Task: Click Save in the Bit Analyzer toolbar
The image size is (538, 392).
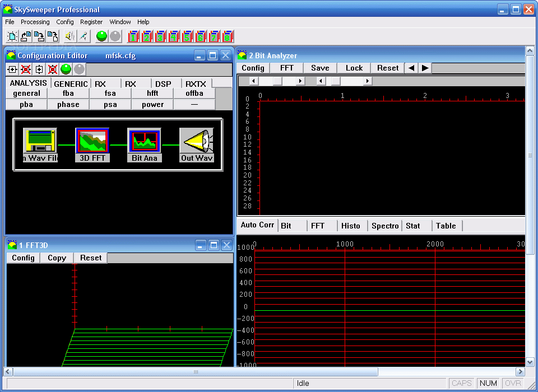Action: 320,68
